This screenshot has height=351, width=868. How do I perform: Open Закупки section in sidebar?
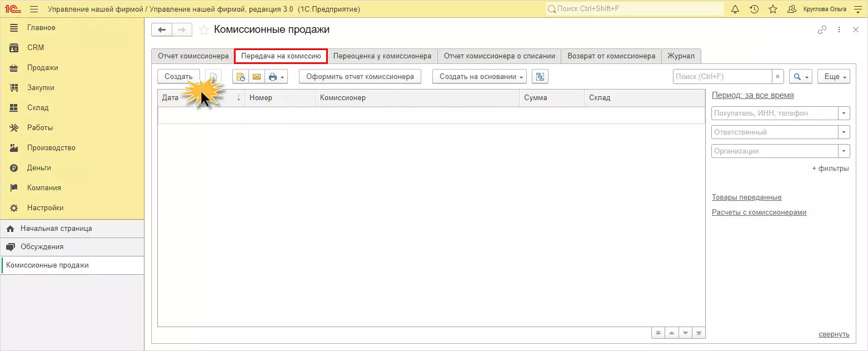(72, 88)
